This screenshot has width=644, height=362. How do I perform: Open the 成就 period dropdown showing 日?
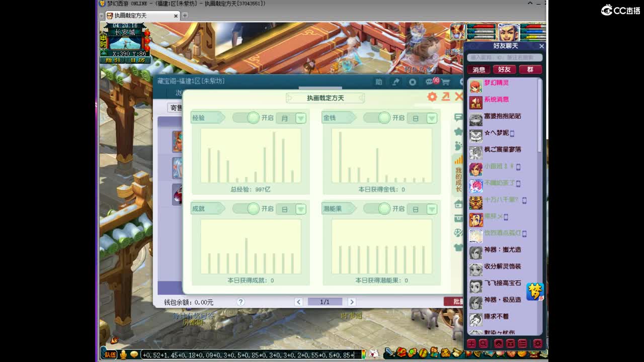pyautogui.click(x=291, y=209)
